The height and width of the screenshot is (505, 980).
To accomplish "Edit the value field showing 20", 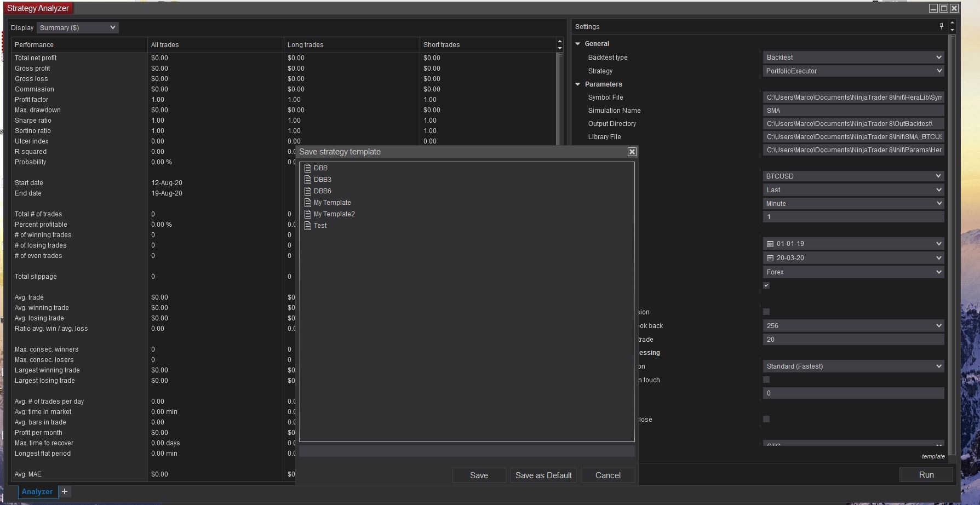I will click(853, 340).
